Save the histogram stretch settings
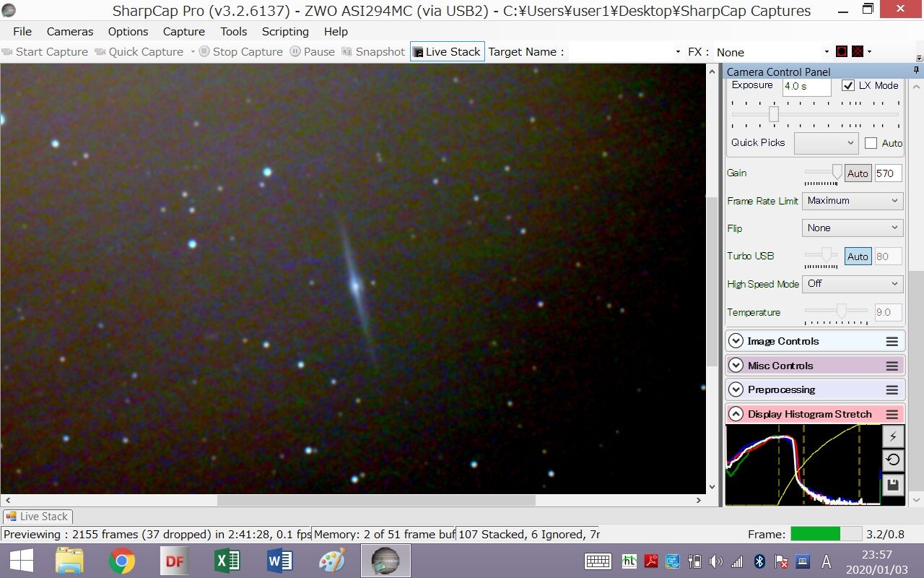Image resolution: width=924 pixels, height=578 pixels. tap(893, 484)
